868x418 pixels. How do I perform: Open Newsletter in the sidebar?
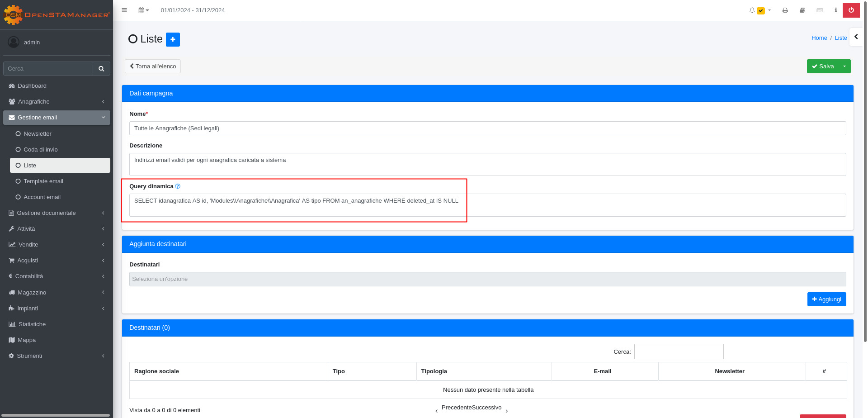[38, 134]
